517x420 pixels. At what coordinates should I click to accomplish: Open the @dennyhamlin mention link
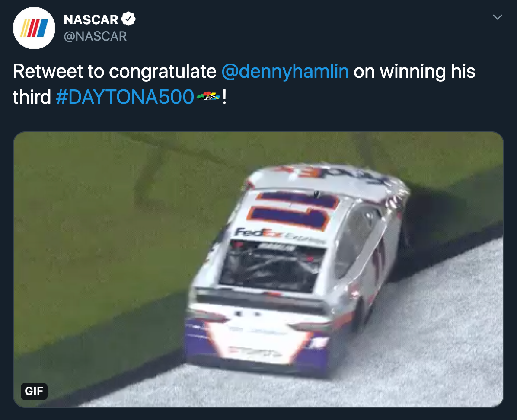(285, 71)
